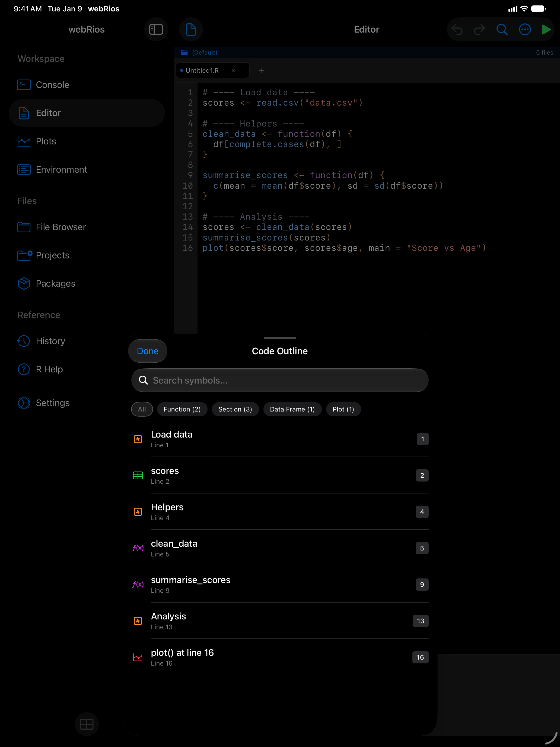
Task: Jump to Analysis section
Action: coord(280,621)
